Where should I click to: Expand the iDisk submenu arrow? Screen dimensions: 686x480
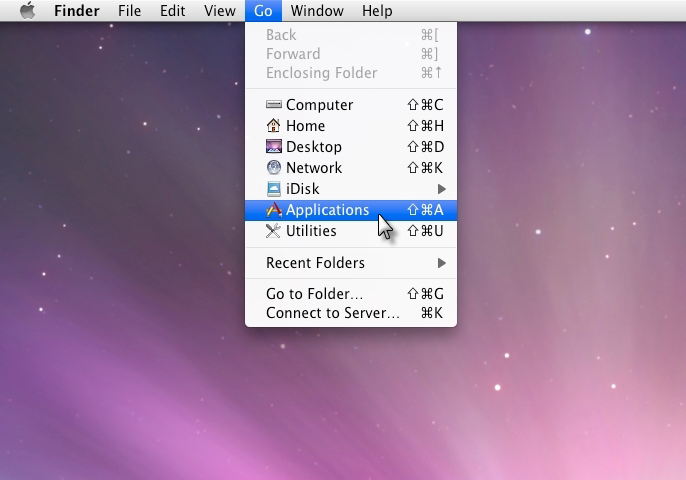(x=442, y=189)
